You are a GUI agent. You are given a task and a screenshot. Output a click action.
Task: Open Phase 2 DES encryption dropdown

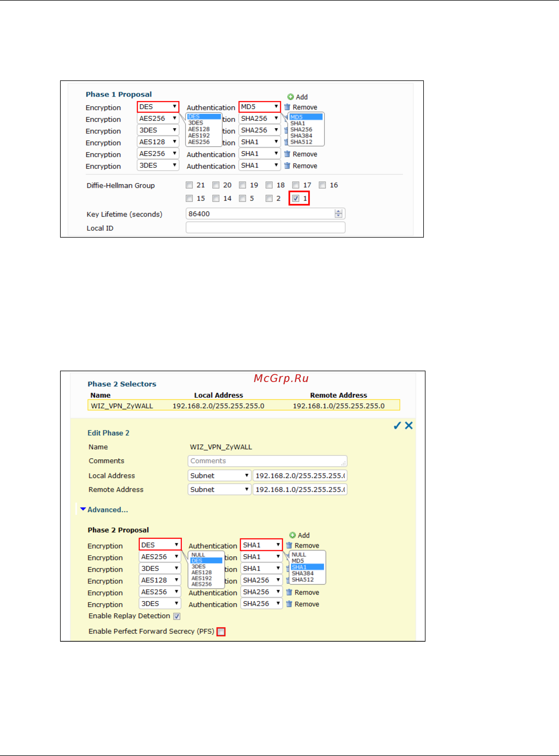coord(160,545)
